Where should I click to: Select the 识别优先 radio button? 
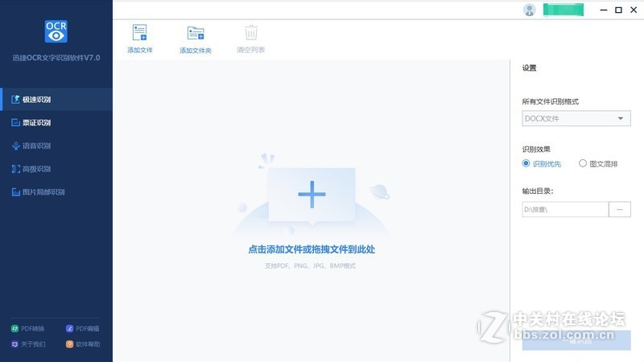coord(526,163)
